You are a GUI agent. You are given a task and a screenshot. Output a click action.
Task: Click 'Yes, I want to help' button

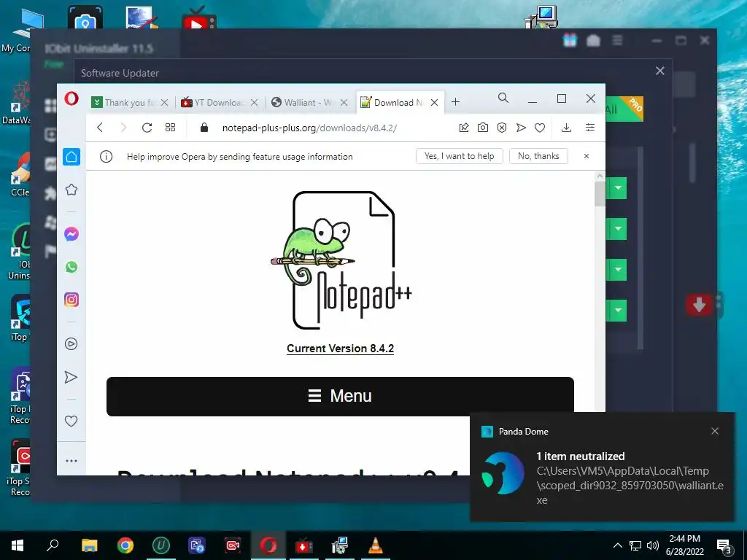click(x=460, y=156)
